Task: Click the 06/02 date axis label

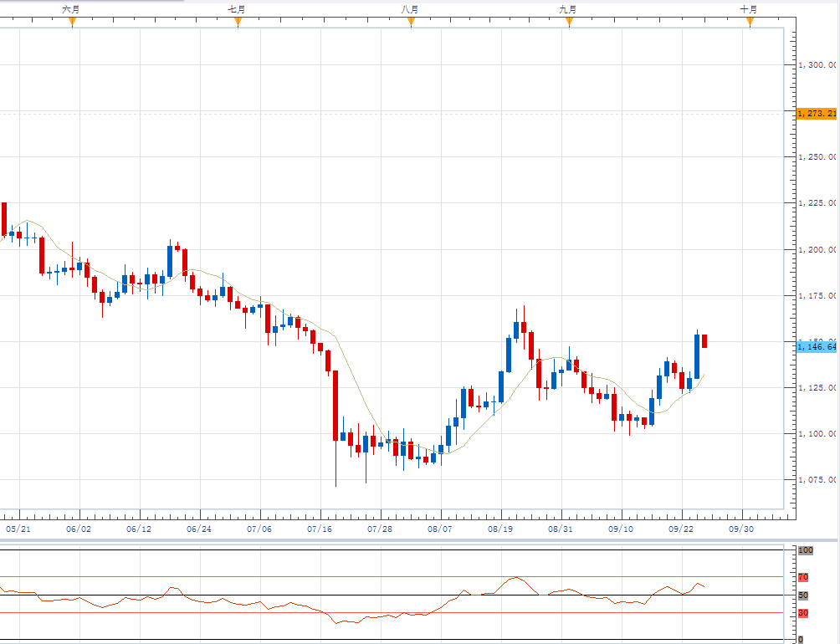Action: coord(79,529)
